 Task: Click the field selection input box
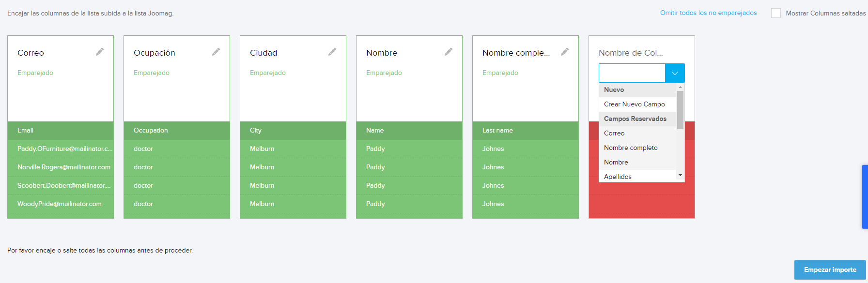pyautogui.click(x=632, y=73)
